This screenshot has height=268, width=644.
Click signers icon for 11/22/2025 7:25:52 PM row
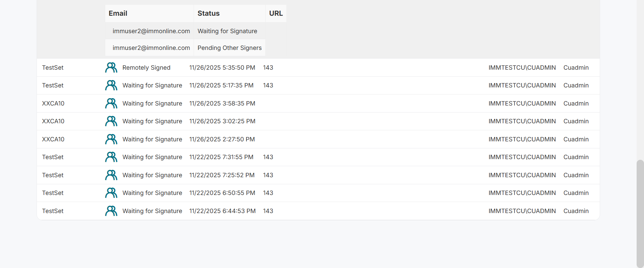pyautogui.click(x=111, y=175)
